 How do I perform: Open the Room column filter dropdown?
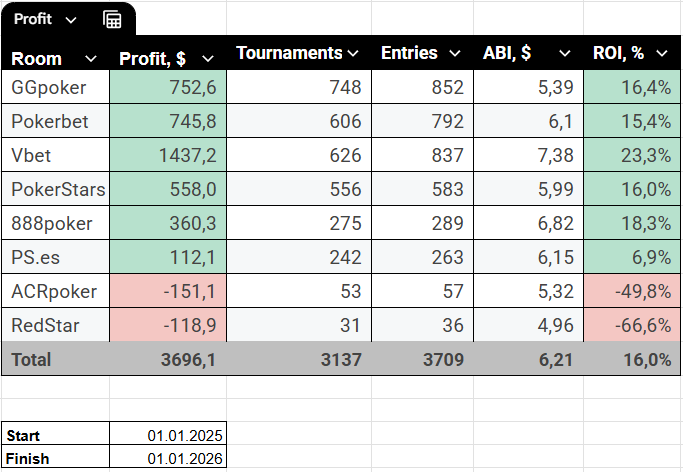pyautogui.click(x=91, y=58)
